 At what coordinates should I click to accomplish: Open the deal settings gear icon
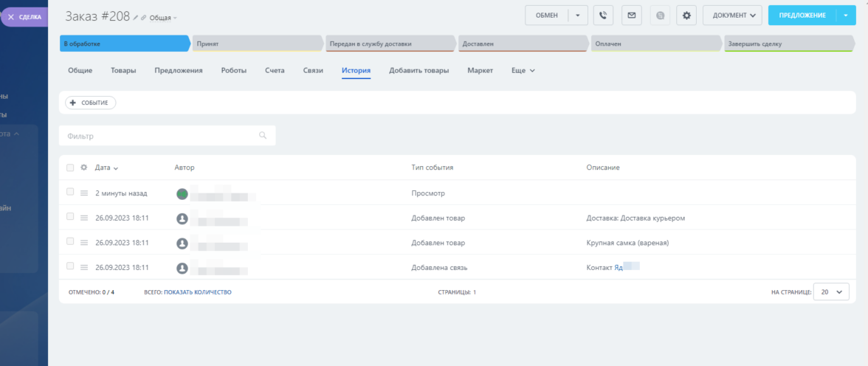click(686, 15)
